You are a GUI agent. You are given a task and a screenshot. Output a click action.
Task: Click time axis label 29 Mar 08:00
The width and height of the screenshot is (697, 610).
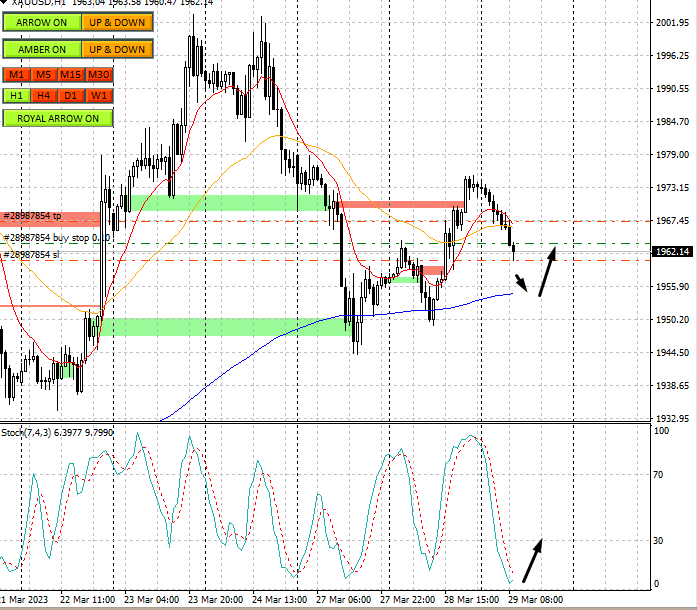pyautogui.click(x=535, y=599)
